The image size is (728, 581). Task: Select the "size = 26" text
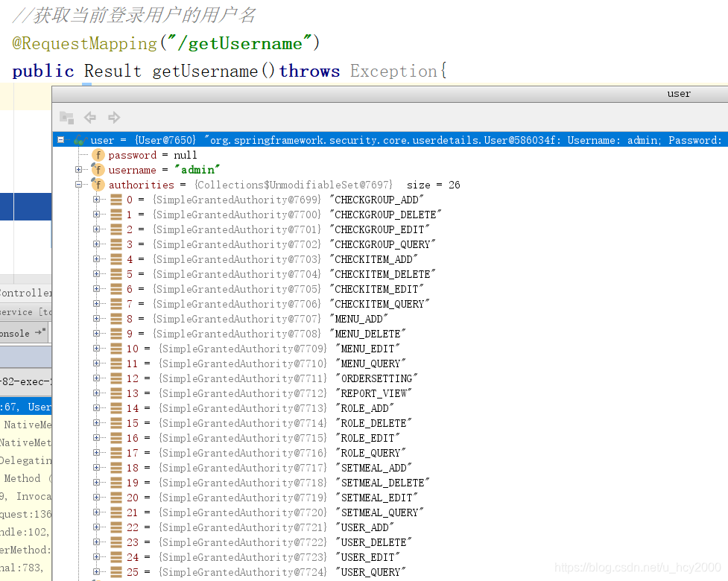pyautogui.click(x=433, y=185)
